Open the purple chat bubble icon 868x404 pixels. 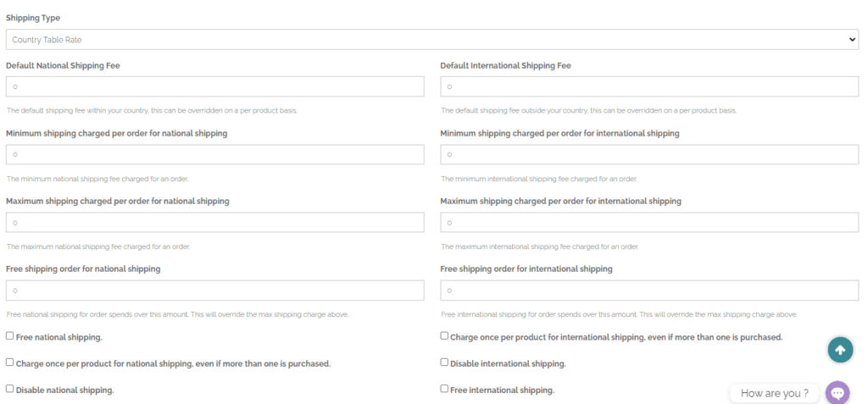tap(837, 393)
